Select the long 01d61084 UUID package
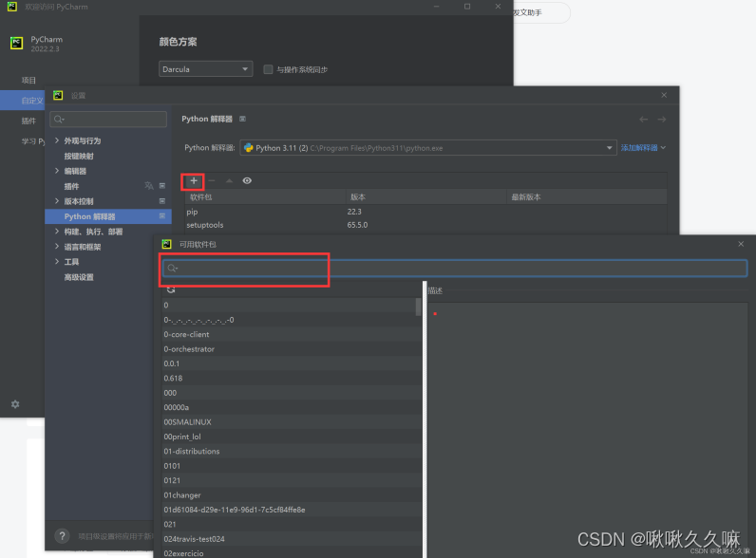 coord(292,510)
